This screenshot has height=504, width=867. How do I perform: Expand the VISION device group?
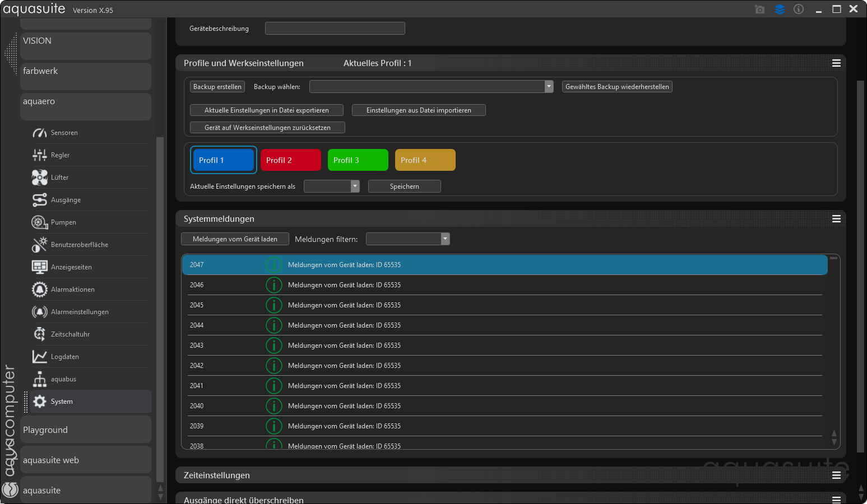(86, 46)
